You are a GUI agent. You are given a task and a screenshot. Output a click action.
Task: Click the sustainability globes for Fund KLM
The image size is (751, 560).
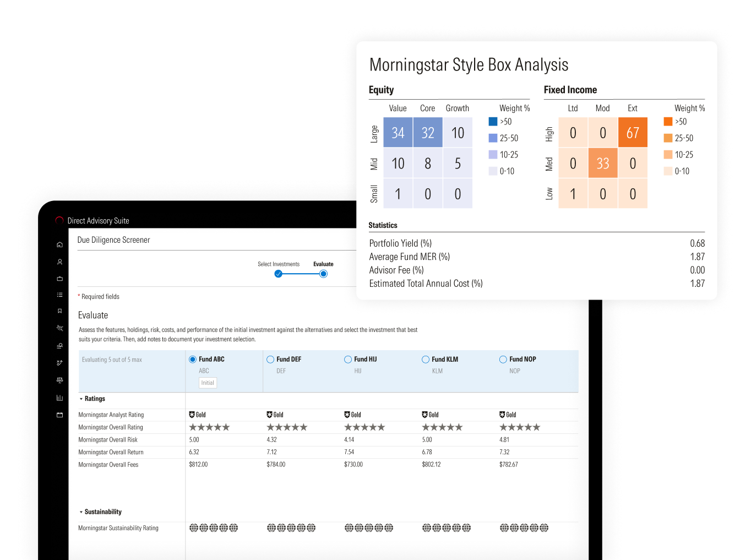[447, 528]
